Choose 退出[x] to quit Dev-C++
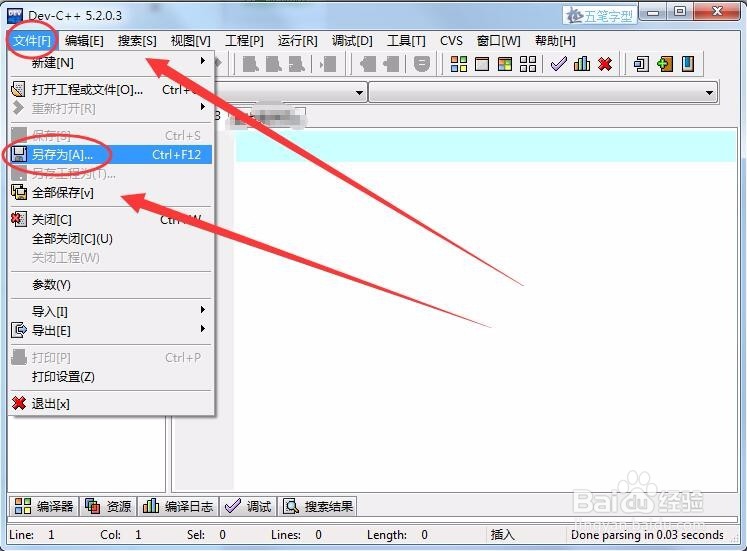The image size is (747, 551). tap(111, 404)
